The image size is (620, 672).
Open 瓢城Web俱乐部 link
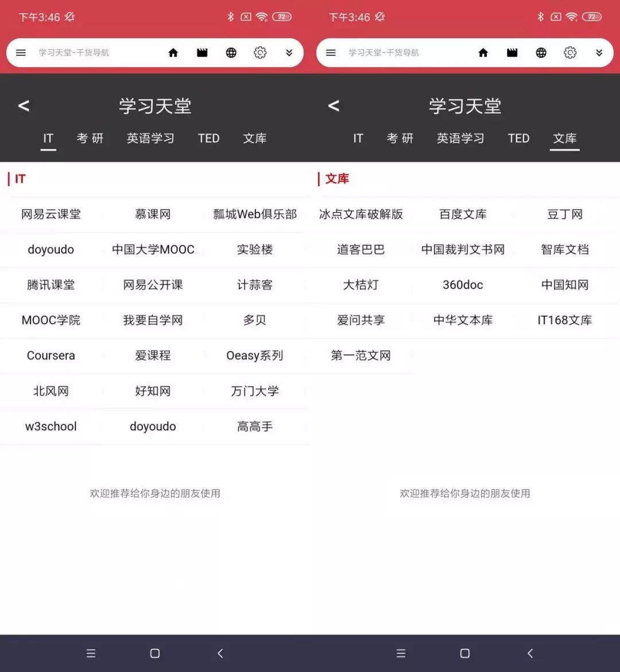pyautogui.click(x=255, y=214)
